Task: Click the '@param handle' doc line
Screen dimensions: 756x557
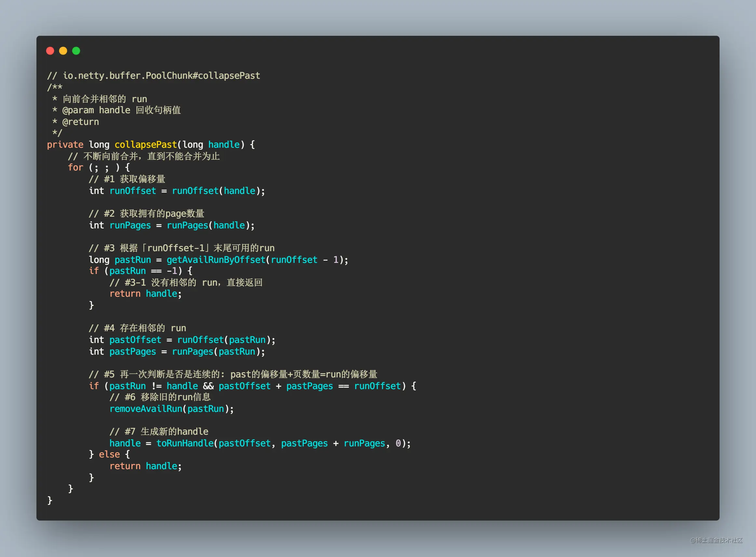Action: click(x=116, y=110)
